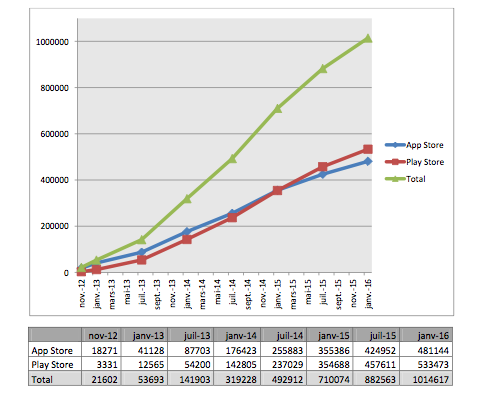This screenshot has width=479, height=395.
Task: Click the sept.-13 x-axis label
Action: point(157,294)
